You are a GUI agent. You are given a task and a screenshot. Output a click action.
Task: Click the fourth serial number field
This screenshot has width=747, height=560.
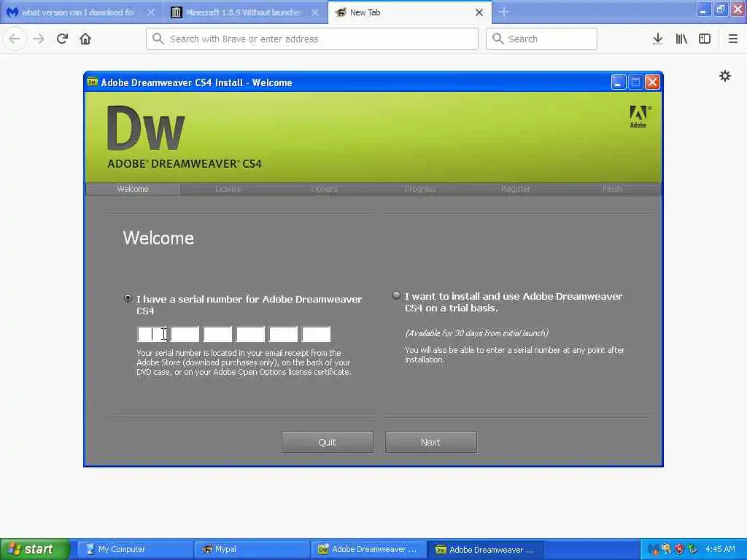(251, 334)
